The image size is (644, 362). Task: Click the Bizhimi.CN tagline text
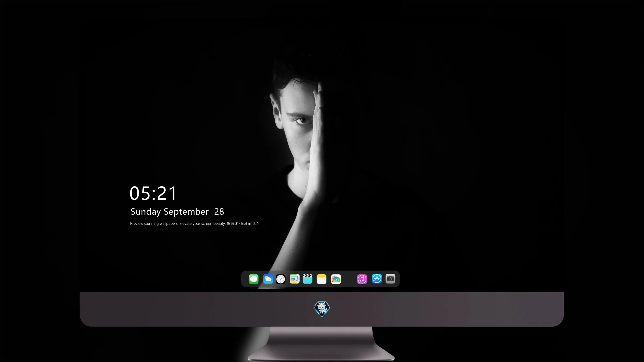pyautogui.click(x=195, y=223)
